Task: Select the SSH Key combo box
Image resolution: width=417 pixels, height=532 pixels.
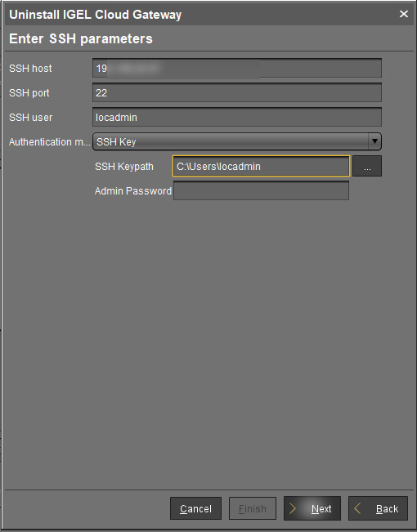Action: (x=237, y=141)
